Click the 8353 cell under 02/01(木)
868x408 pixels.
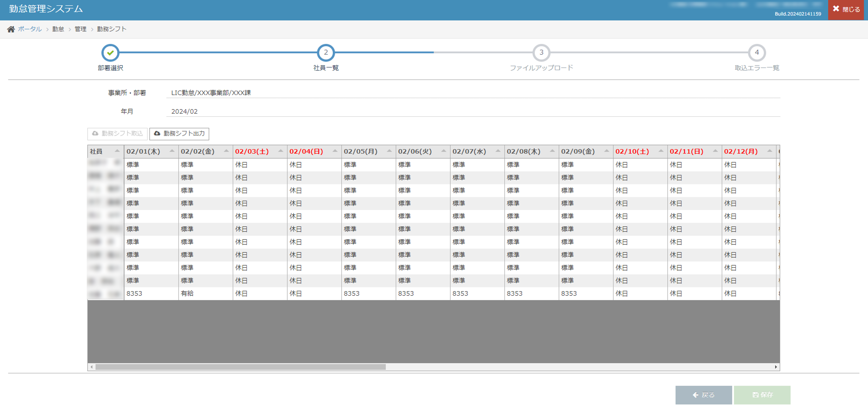point(151,294)
